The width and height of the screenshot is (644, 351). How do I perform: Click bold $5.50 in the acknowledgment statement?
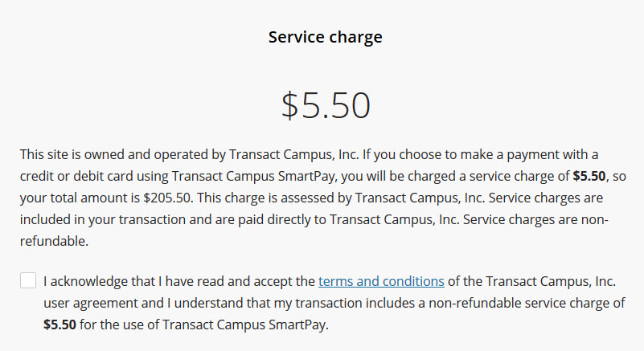pos(60,324)
